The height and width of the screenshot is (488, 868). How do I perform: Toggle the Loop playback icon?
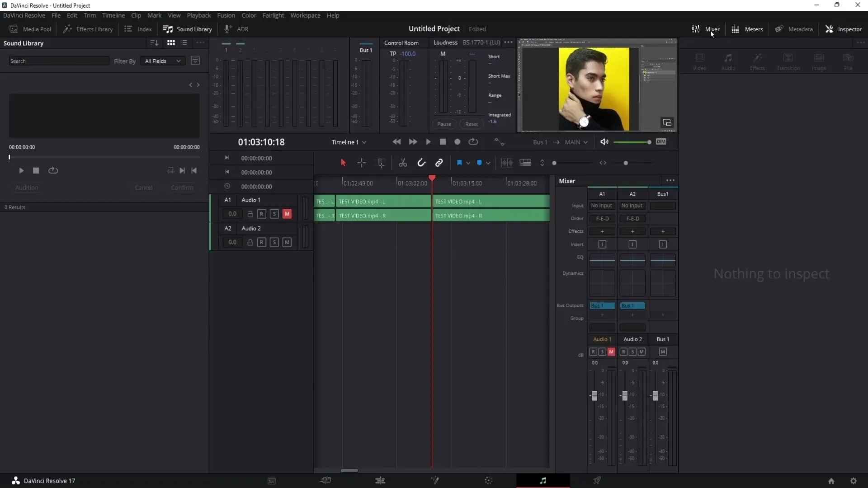473,142
